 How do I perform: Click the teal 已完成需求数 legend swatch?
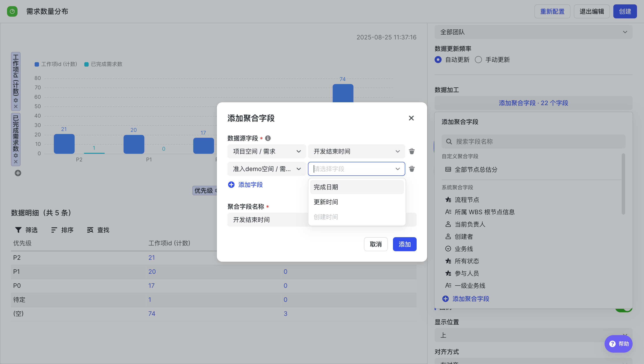pyautogui.click(x=87, y=64)
